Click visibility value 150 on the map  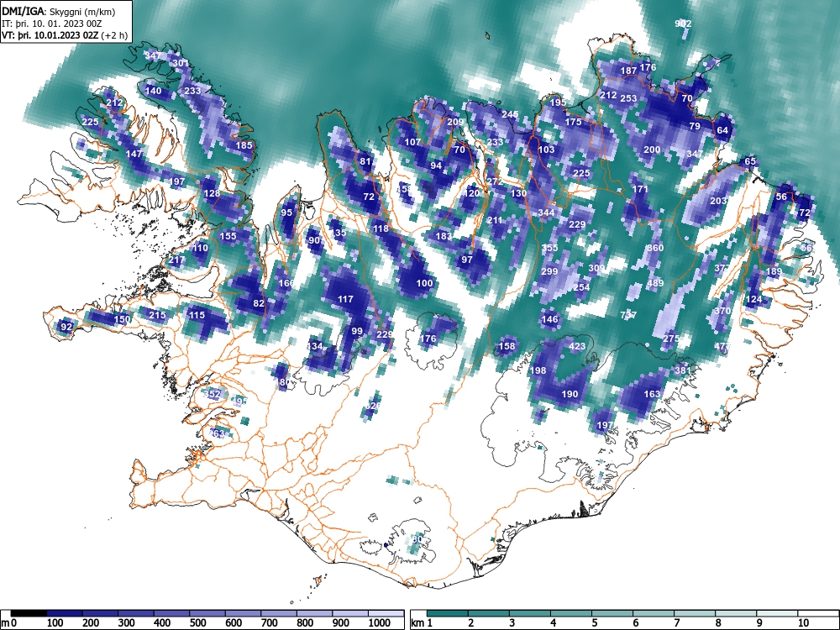[x=122, y=319]
